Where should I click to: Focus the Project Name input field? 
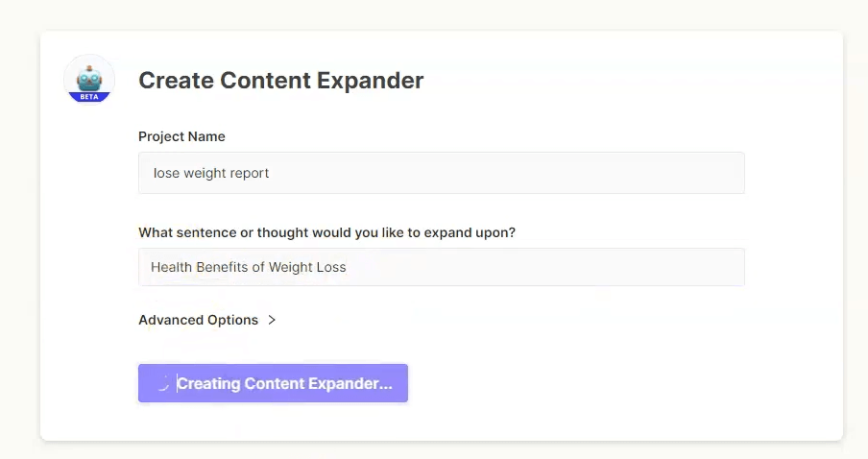pos(441,173)
